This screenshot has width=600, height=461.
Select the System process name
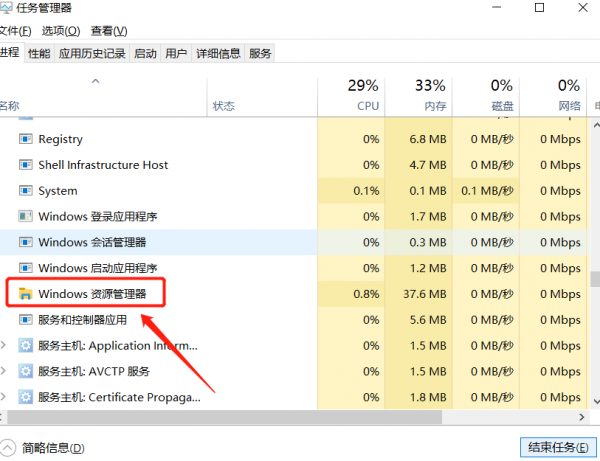tap(58, 191)
